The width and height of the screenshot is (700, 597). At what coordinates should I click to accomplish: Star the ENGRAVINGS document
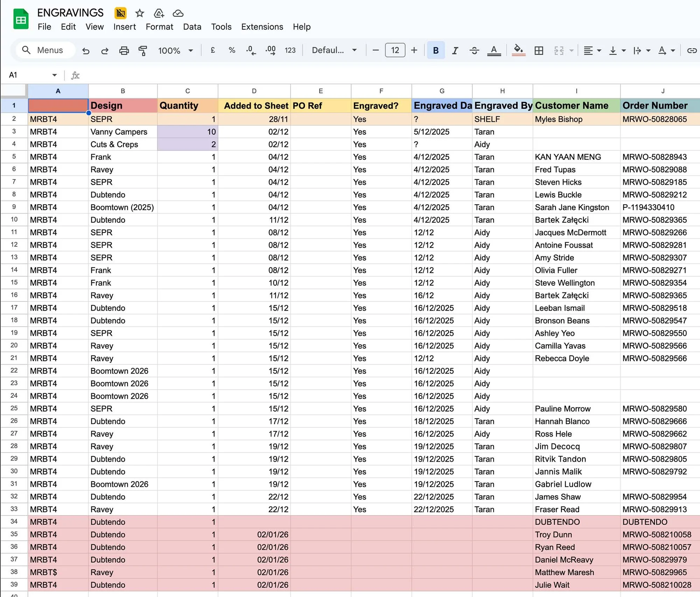140,13
